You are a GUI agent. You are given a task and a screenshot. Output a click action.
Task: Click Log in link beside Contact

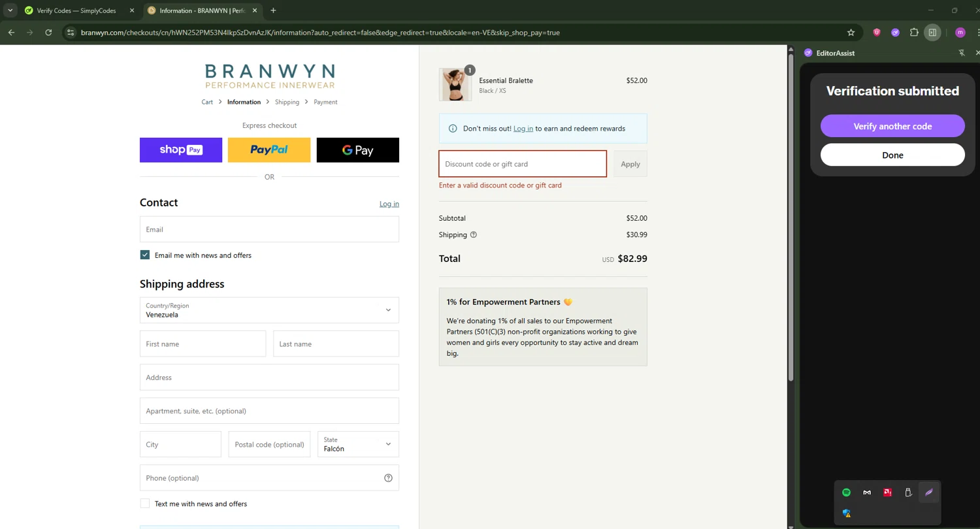389,204
